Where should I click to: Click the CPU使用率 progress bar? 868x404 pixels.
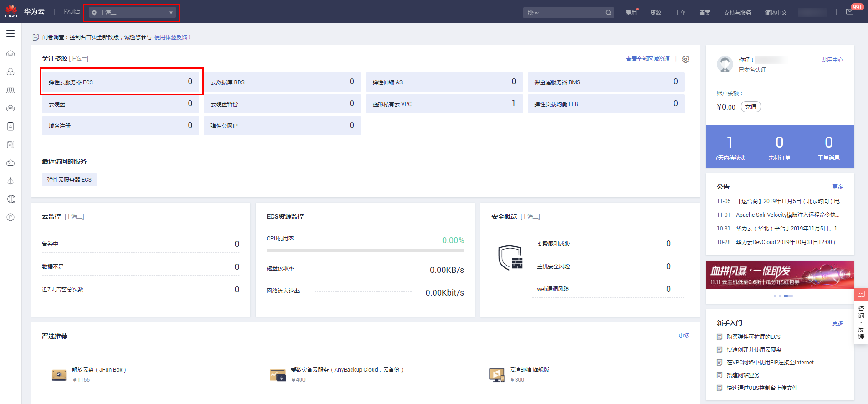pyautogui.click(x=365, y=251)
